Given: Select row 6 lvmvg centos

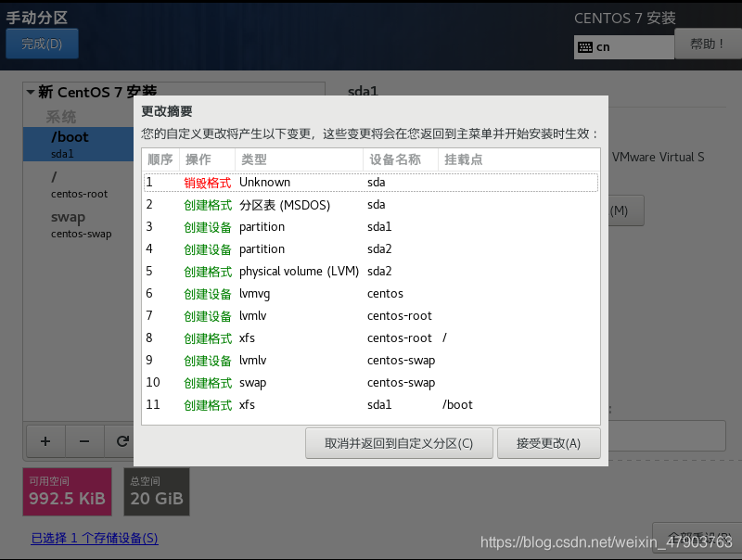Looking at the screenshot, I should pos(371,294).
